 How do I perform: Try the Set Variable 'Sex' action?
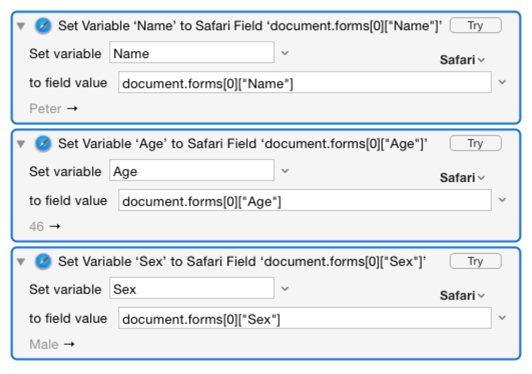click(x=475, y=261)
